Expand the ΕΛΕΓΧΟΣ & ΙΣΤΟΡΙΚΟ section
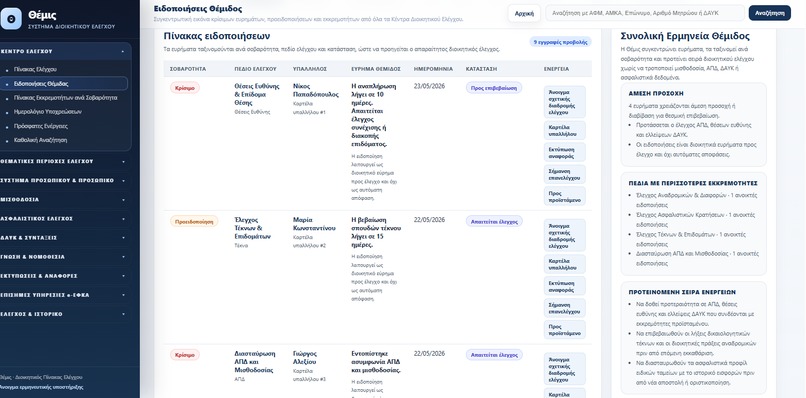The width and height of the screenshot is (806, 398). click(x=64, y=314)
